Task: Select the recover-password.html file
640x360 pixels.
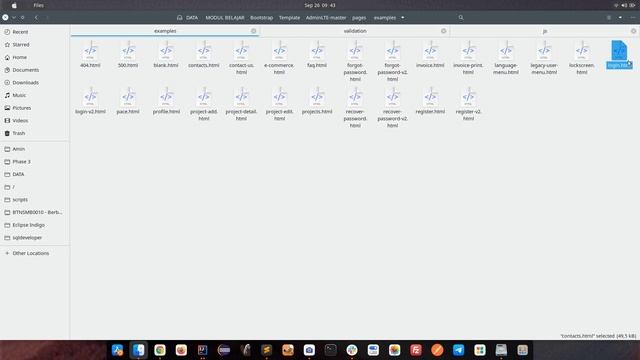Action: click(355, 108)
